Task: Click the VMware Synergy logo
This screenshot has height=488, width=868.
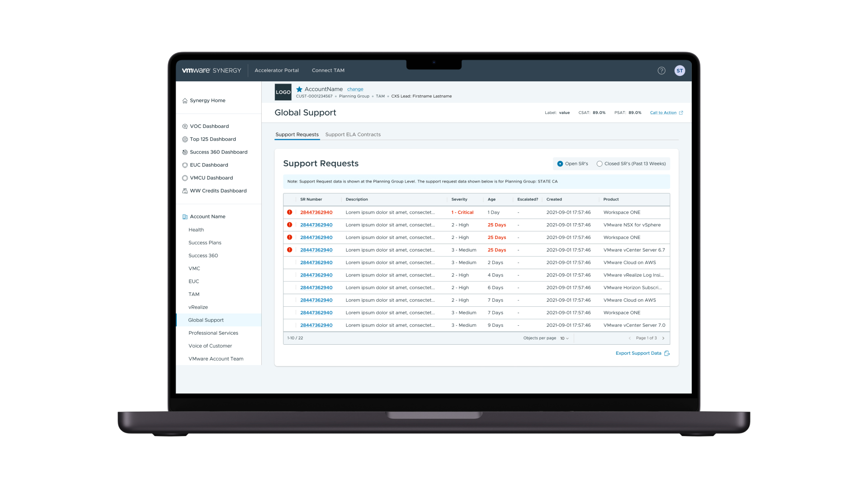Action: tap(211, 70)
